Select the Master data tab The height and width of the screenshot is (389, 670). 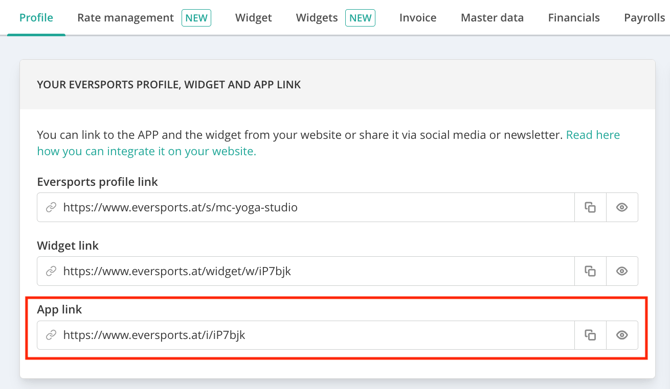coord(492,18)
